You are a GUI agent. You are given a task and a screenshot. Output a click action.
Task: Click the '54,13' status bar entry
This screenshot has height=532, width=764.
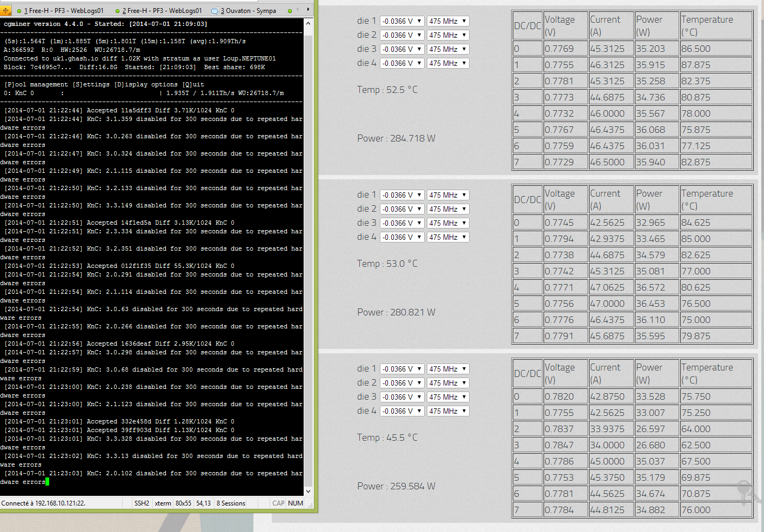click(204, 503)
